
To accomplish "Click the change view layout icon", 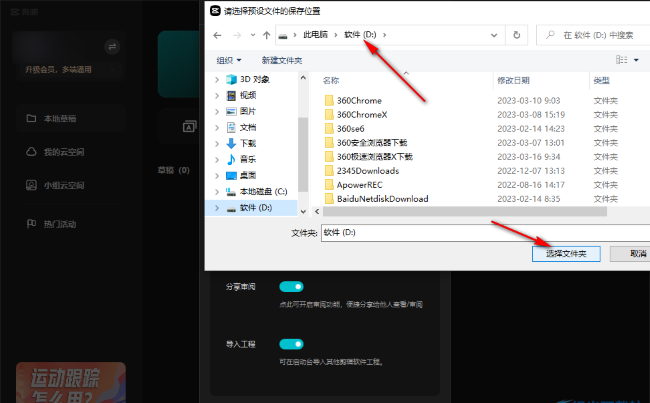I will 622,60.
